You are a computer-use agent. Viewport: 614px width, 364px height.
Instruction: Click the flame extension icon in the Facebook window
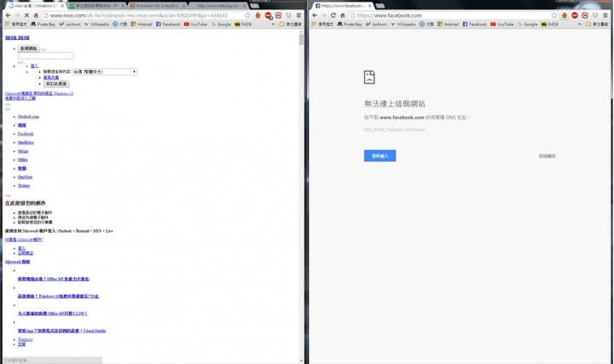coord(565,15)
